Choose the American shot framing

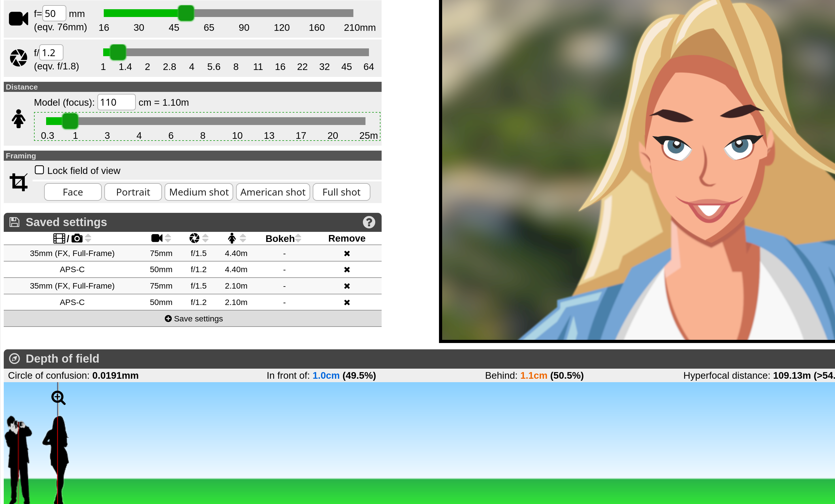coord(273,192)
